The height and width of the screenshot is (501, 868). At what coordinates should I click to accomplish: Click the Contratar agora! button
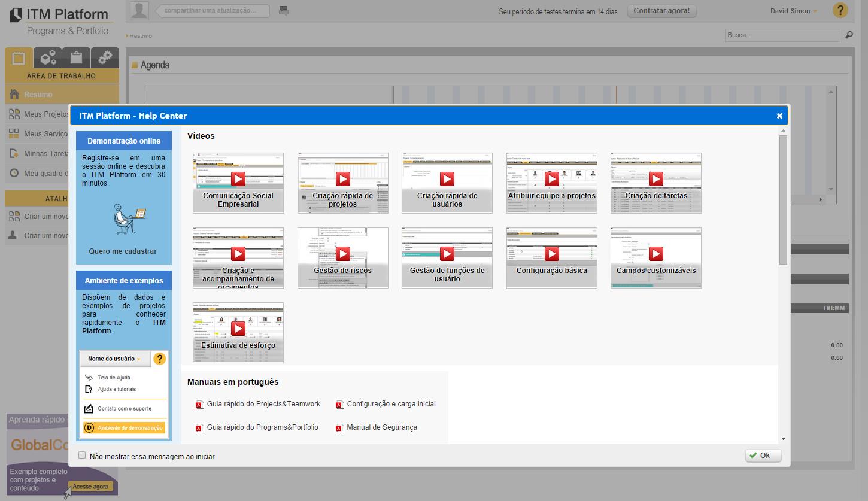pyautogui.click(x=661, y=11)
